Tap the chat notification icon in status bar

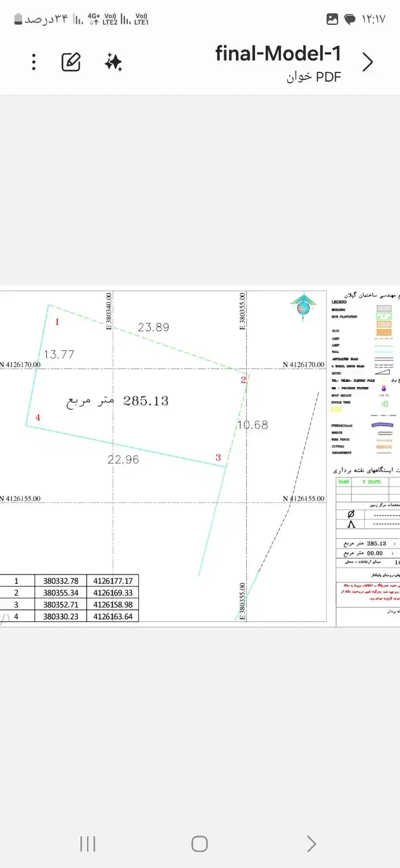pyautogui.click(x=350, y=19)
